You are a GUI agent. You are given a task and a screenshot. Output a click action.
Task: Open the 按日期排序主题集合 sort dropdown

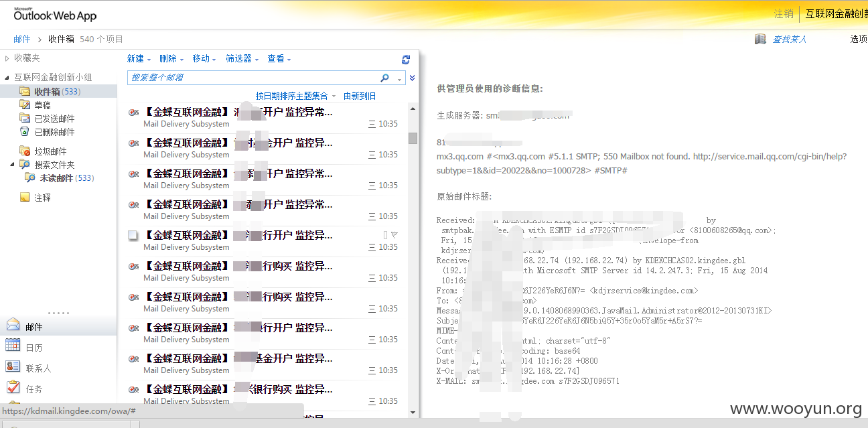point(295,96)
